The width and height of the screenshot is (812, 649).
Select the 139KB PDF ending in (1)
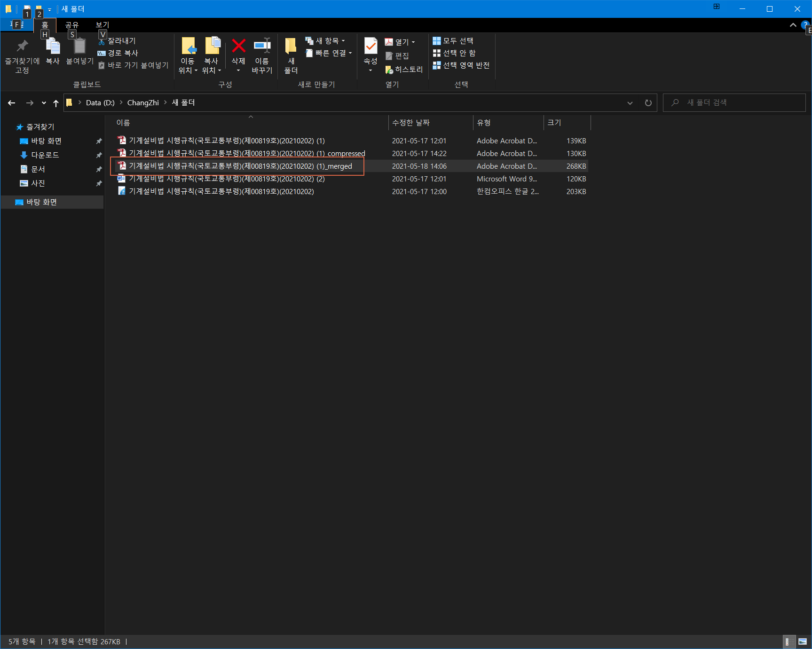point(352,141)
